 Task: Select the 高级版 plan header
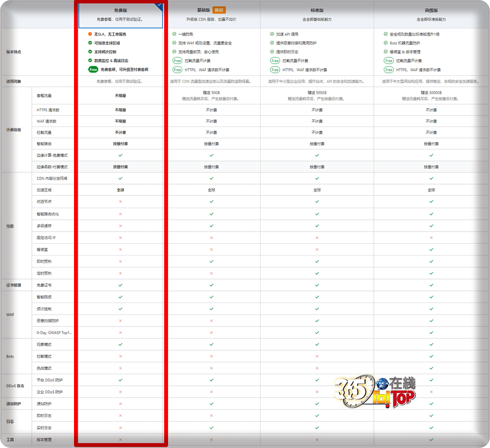point(431,15)
